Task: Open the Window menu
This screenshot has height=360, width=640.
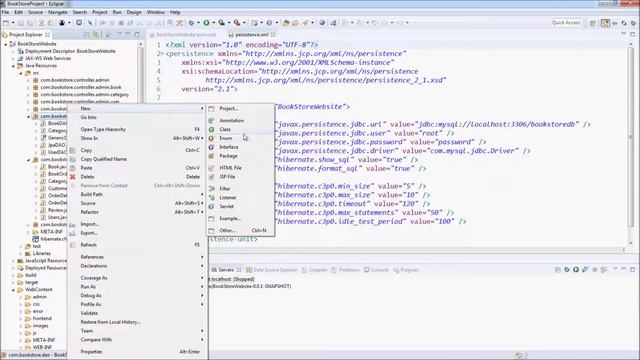Action: (x=156, y=12)
